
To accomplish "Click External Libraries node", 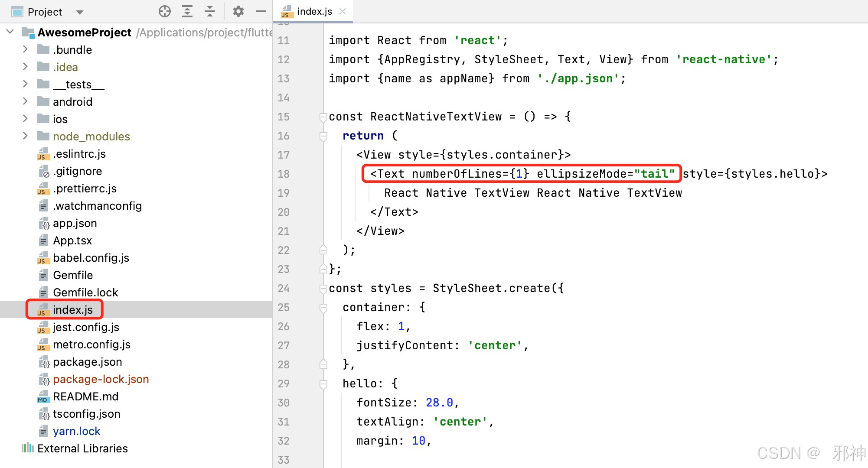I will (82, 448).
